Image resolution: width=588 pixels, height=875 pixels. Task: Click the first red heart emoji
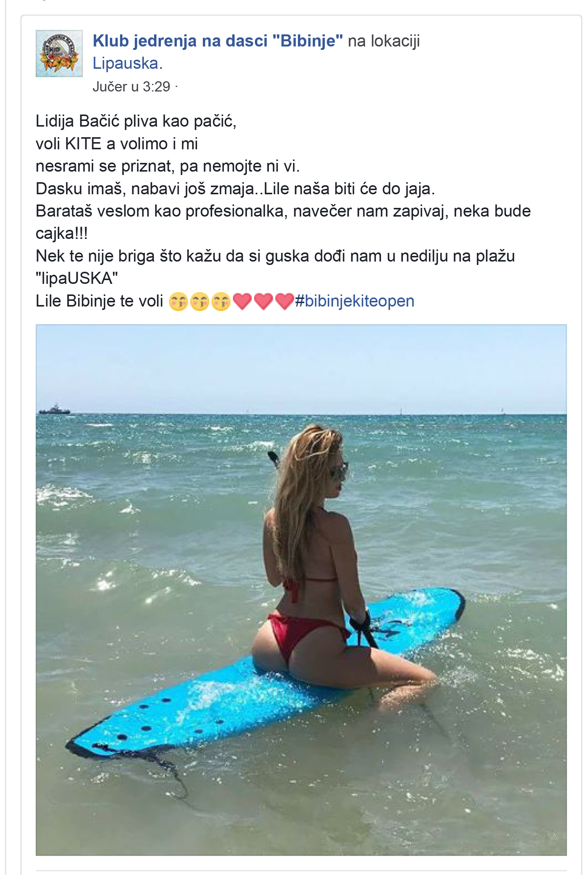pyautogui.click(x=242, y=302)
